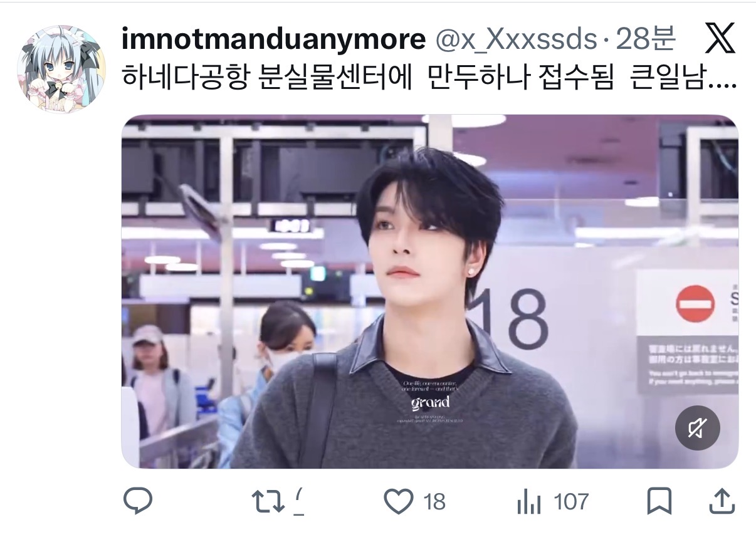
Task: Like the tweet with the heart icon
Action: coord(399,502)
